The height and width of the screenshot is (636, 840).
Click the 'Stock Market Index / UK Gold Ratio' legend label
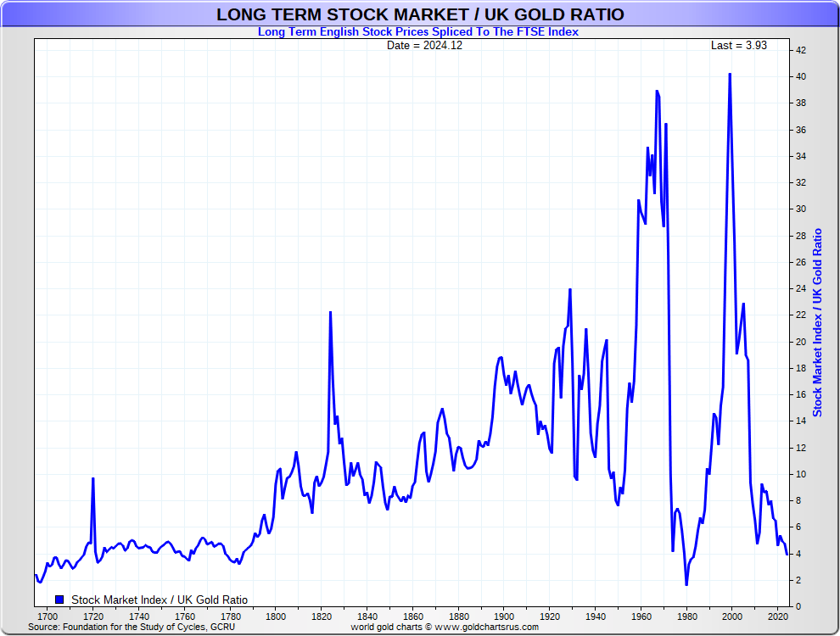tap(160, 600)
